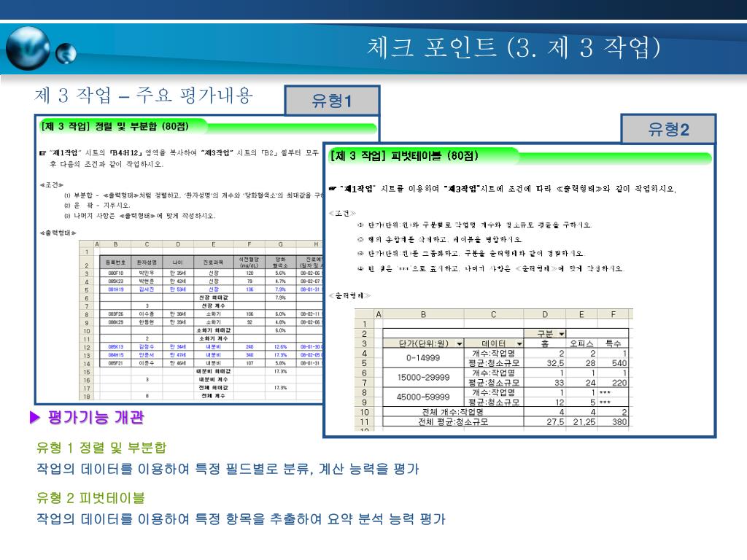Select the 신장 개수 subtotal cell
The height and width of the screenshot is (560, 747).
[x=214, y=306]
